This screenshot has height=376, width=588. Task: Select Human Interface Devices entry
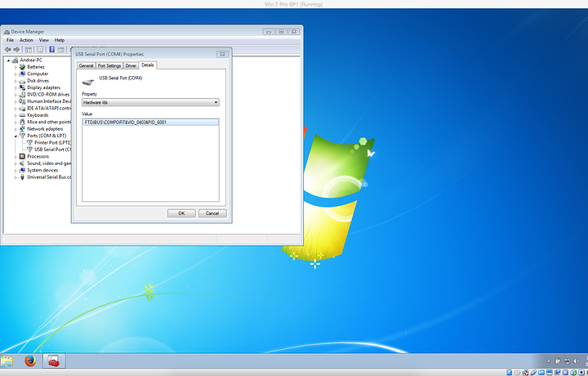click(49, 101)
